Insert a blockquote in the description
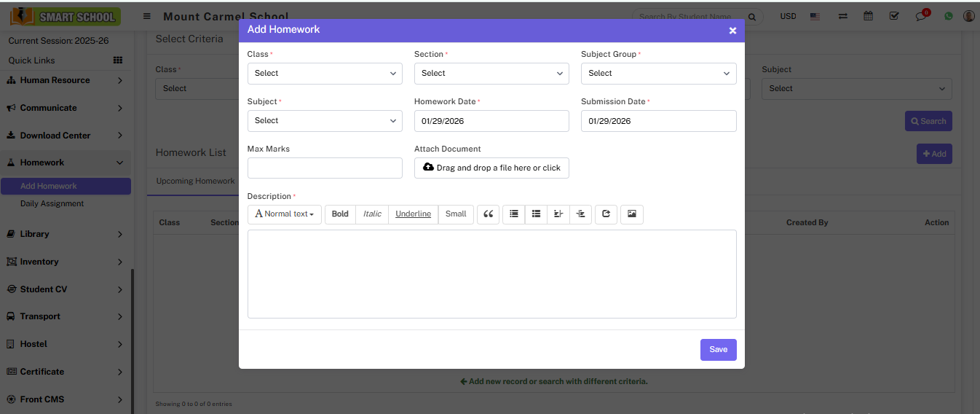 click(488, 214)
